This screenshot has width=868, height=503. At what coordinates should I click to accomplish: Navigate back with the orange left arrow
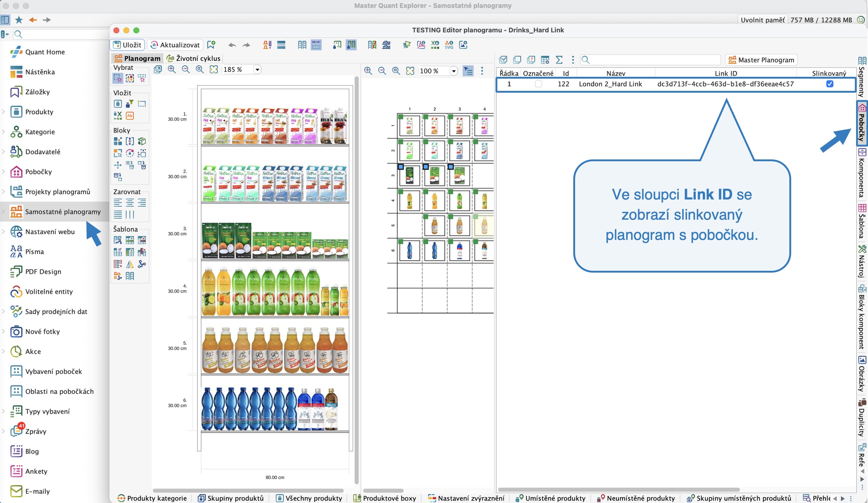pyautogui.click(x=33, y=20)
